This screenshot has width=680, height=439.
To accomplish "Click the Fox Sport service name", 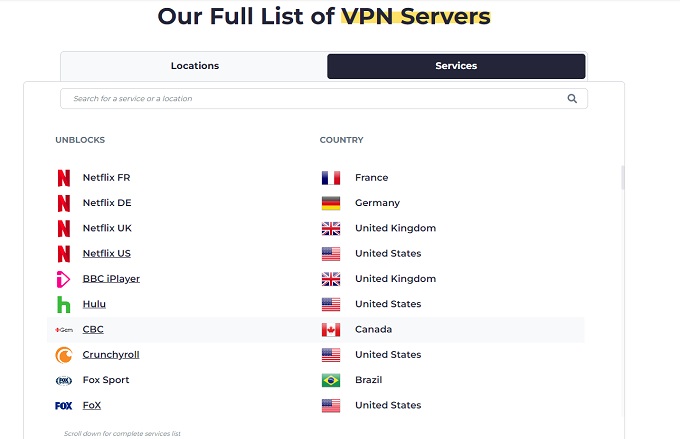I will (x=106, y=380).
